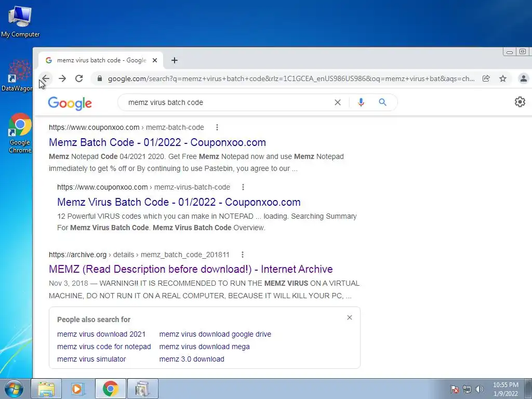Open the Windows Start menu orb

[x=14, y=389]
